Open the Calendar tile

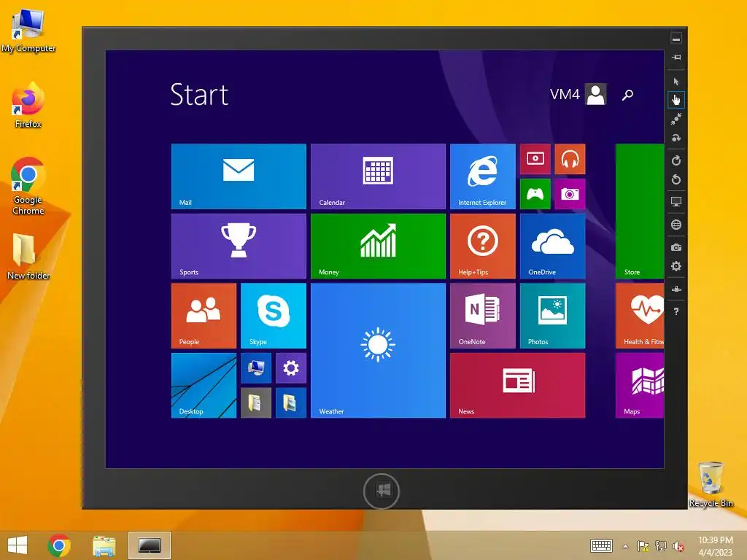pos(378,176)
